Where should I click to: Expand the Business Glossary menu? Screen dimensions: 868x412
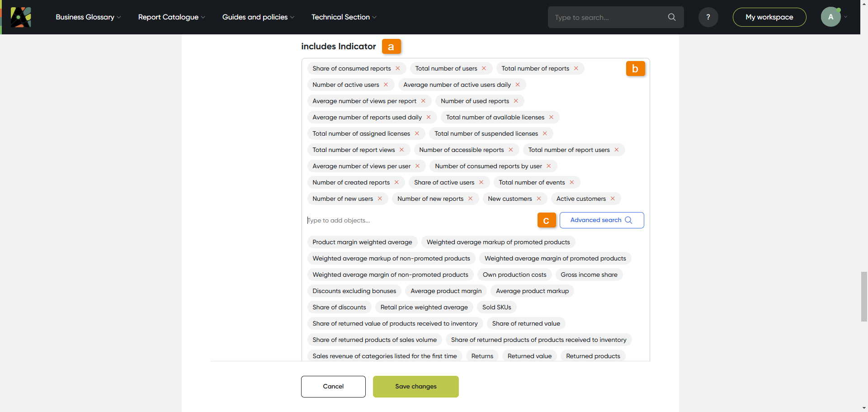pyautogui.click(x=88, y=17)
